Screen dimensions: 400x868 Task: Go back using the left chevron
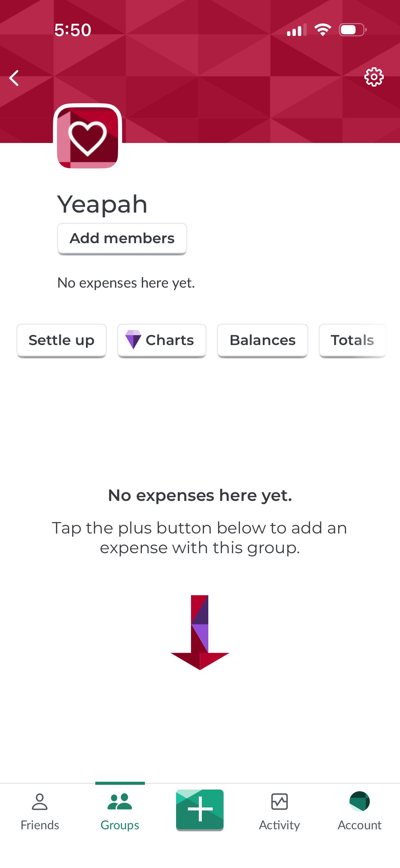click(14, 78)
